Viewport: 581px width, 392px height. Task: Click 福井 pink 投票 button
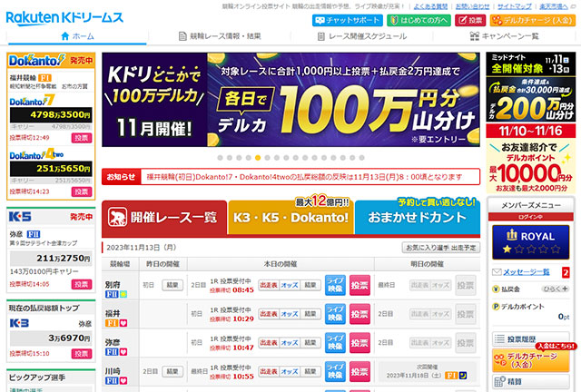[359, 314]
